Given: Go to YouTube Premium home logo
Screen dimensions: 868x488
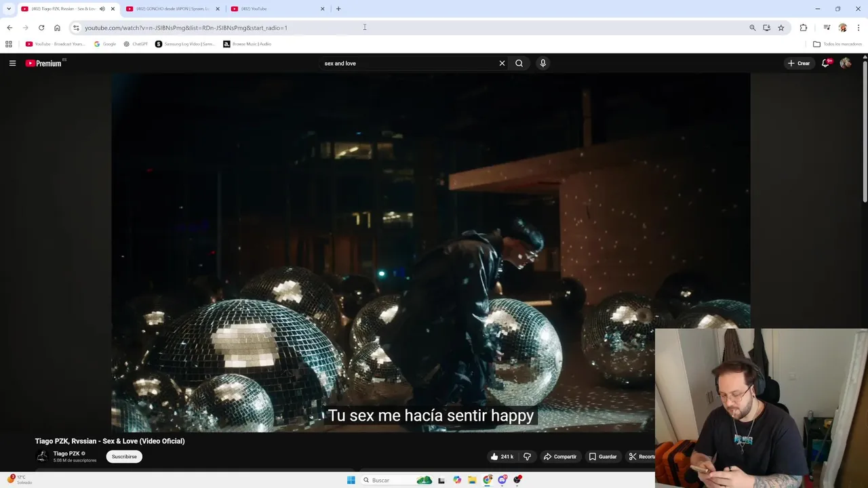Looking at the screenshot, I should (x=44, y=63).
